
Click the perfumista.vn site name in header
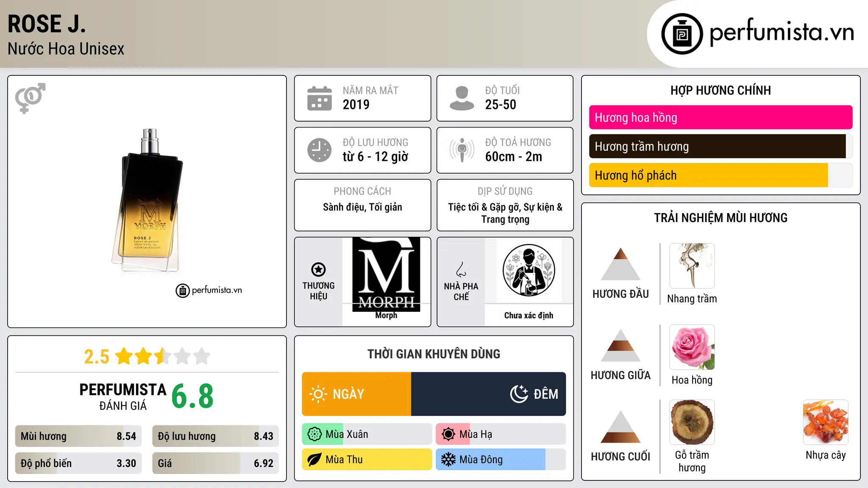782,33
